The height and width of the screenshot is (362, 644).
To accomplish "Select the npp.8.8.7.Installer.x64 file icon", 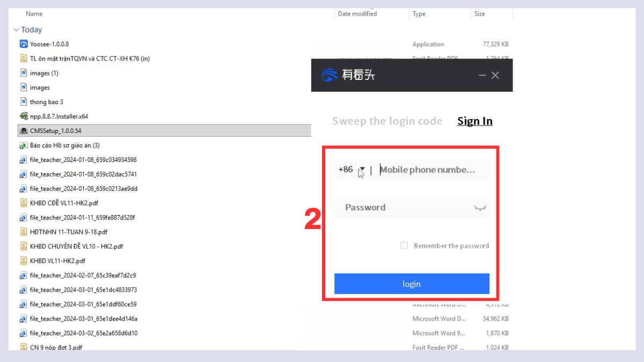I will 24,116.
